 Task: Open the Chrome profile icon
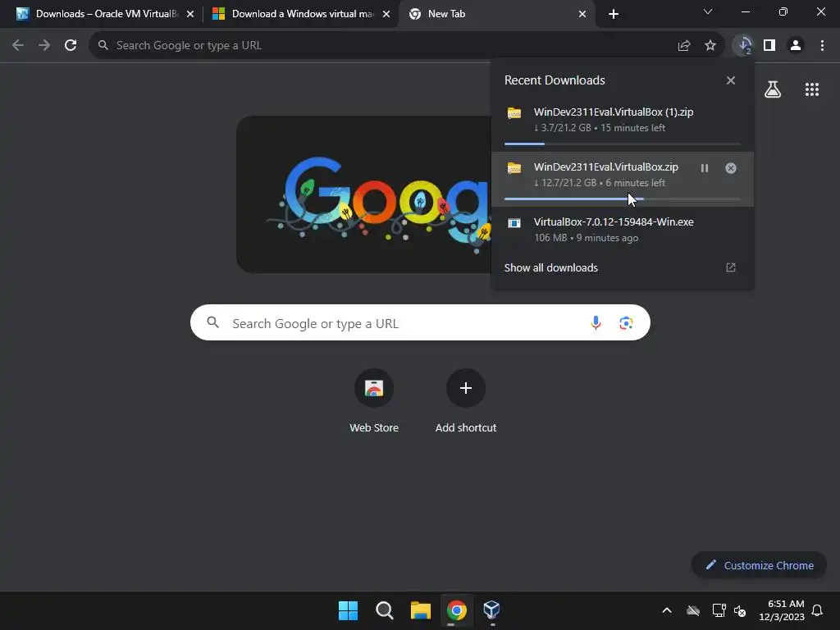(796, 46)
